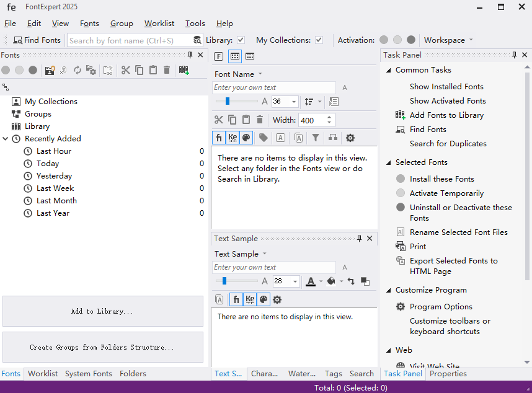Toggle the Library checkbox
The height and width of the screenshot is (393, 532).
point(241,40)
